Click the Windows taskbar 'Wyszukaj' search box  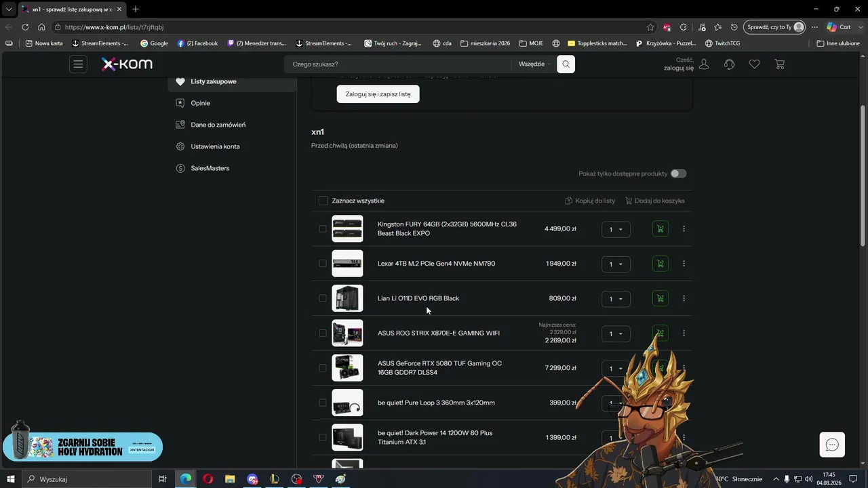point(87,479)
